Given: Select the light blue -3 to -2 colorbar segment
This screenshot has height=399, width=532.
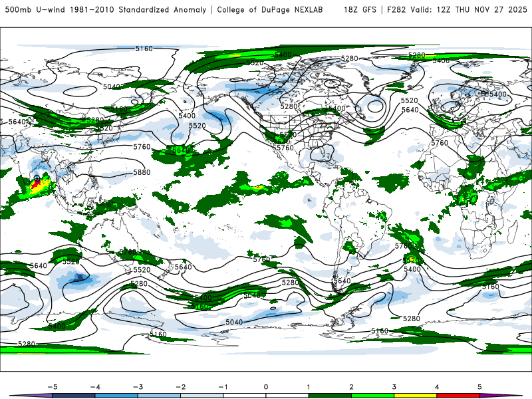Looking at the screenshot, I should (x=159, y=396).
